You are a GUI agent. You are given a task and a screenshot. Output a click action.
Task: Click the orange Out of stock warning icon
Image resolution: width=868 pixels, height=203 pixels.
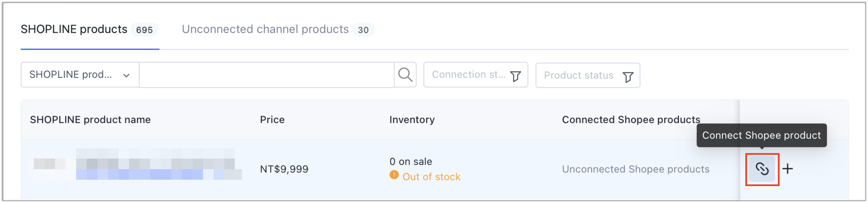(394, 175)
